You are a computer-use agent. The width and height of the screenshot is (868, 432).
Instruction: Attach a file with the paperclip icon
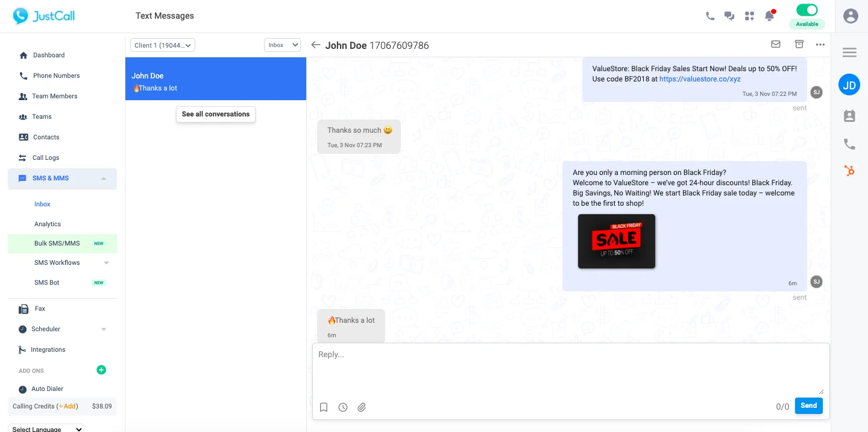point(362,407)
